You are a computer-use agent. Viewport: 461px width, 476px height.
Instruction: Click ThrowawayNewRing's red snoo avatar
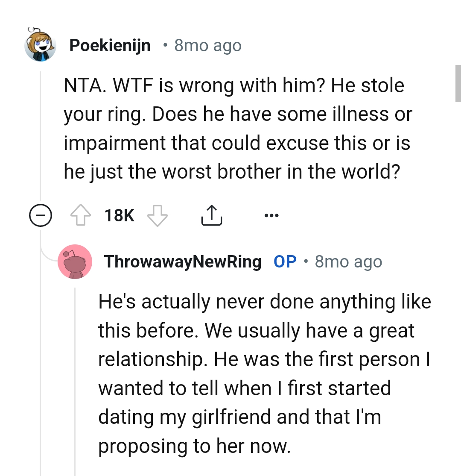coord(75,262)
